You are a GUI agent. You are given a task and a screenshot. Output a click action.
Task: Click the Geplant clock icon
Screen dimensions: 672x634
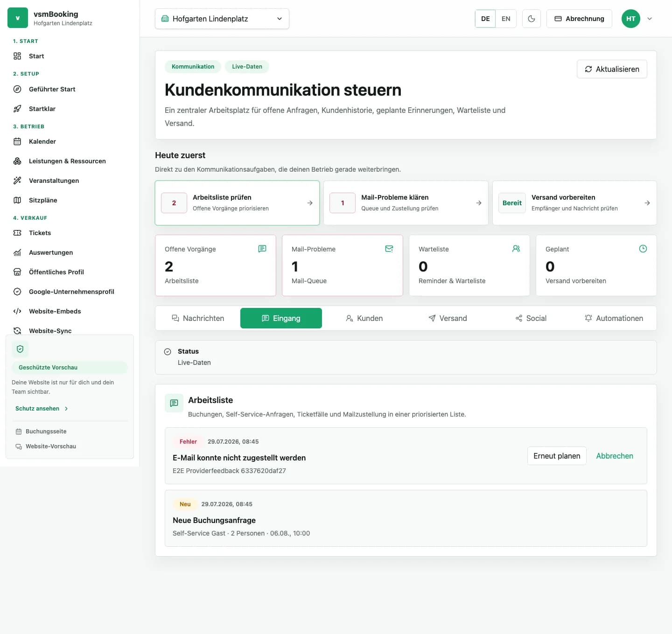pos(643,249)
